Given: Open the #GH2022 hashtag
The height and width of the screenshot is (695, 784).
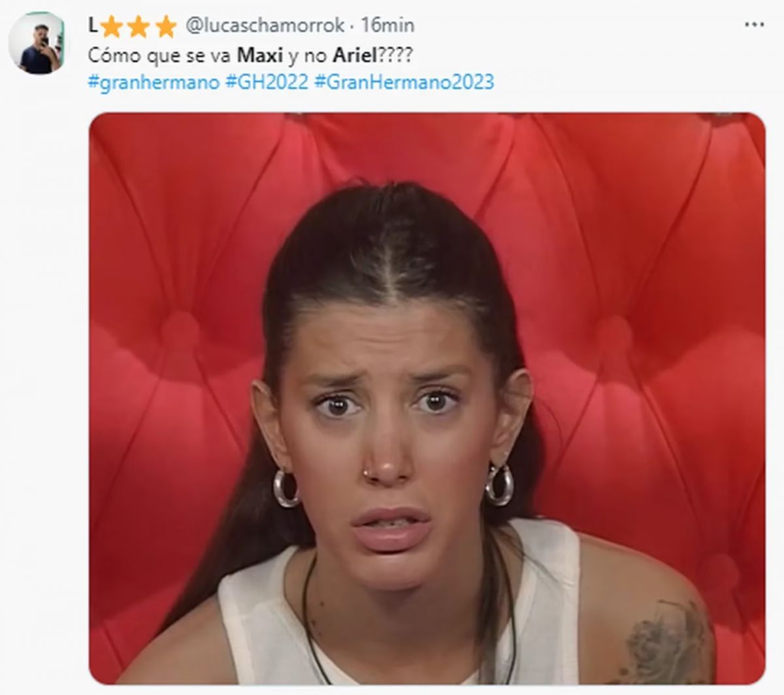Looking at the screenshot, I should click(267, 83).
